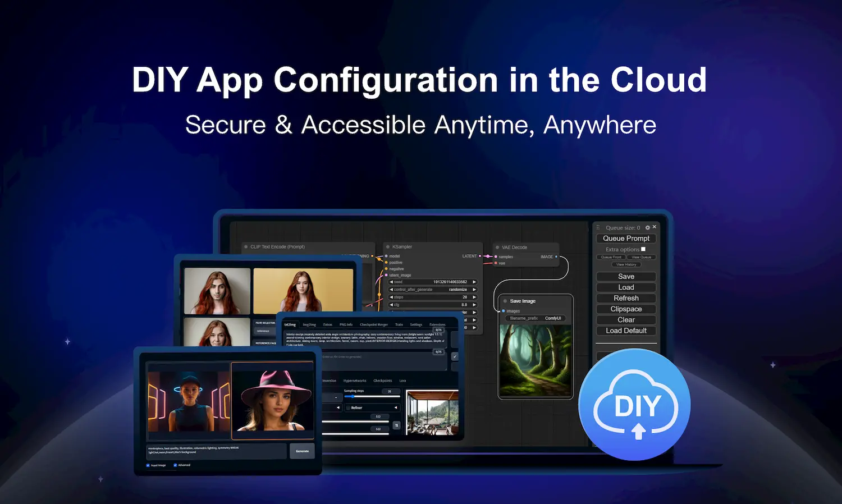842x504 pixels.
Task: Cycle control_after_generate back with left arrow
Action: [391, 290]
